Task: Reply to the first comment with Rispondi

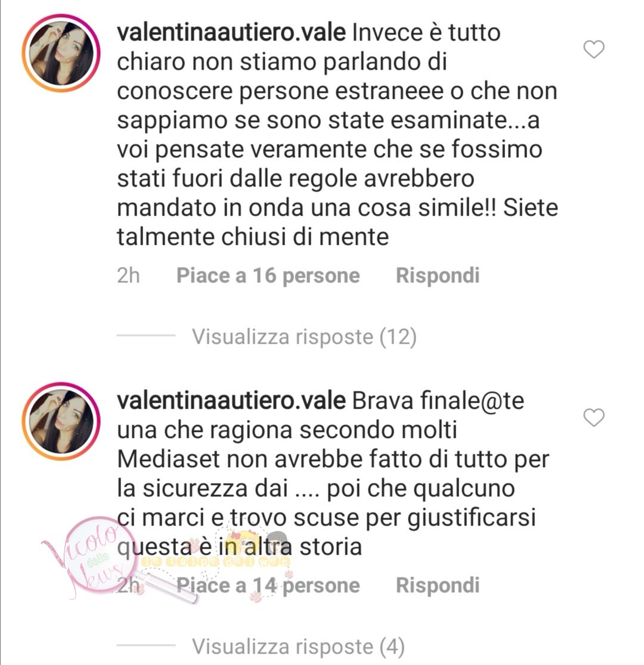Action: pyautogui.click(x=438, y=276)
